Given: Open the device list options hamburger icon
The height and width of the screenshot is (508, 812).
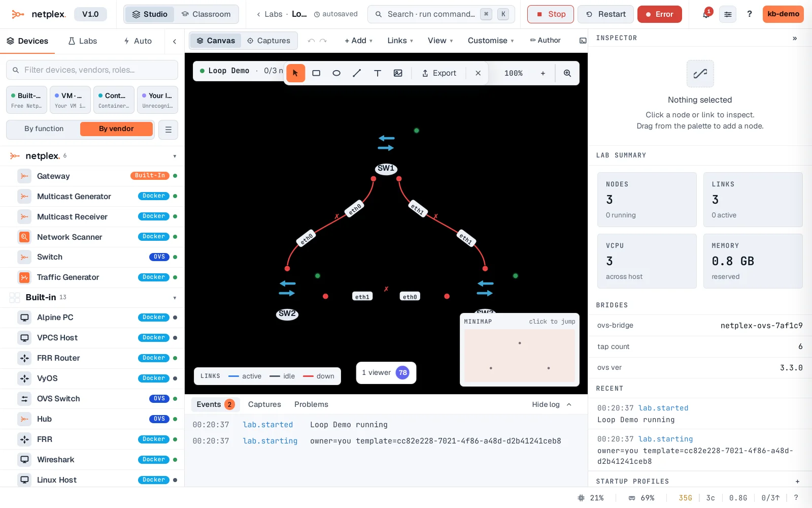Looking at the screenshot, I should pyautogui.click(x=168, y=130).
